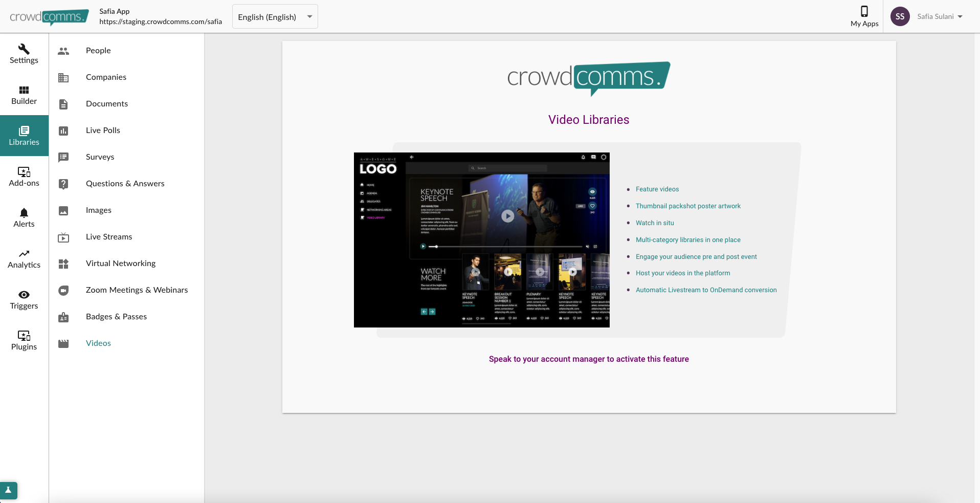This screenshot has height=503, width=980.
Task: Open the English language dropdown
Action: (x=275, y=16)
